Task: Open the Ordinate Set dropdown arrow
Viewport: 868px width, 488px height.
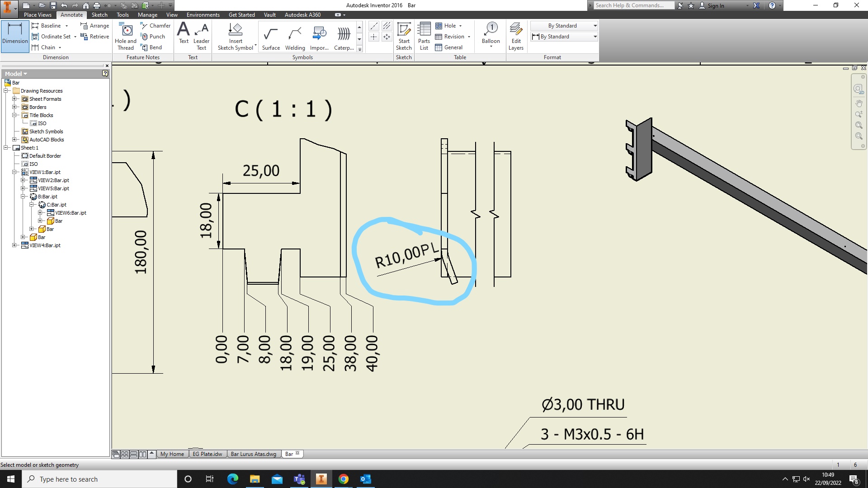Action: point(75,37)
